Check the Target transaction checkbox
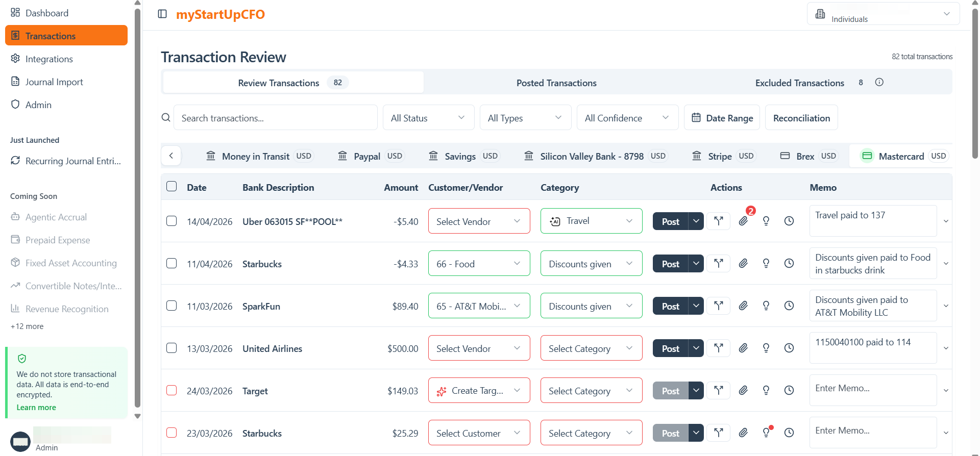Image resolution: width=980 pixels, height=456 pixels. (x=171, y=390)
